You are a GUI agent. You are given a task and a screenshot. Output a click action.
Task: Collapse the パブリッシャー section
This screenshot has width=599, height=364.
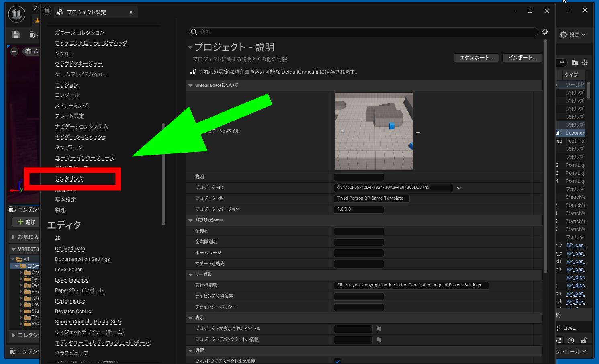[190, 220]
